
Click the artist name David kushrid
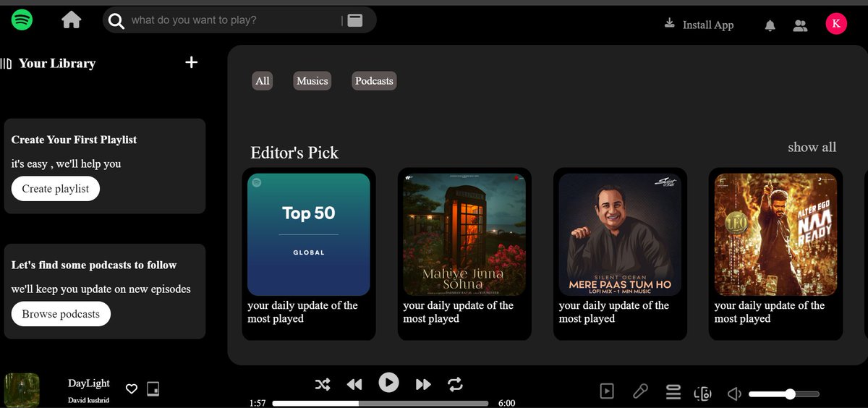coord(88,400)
